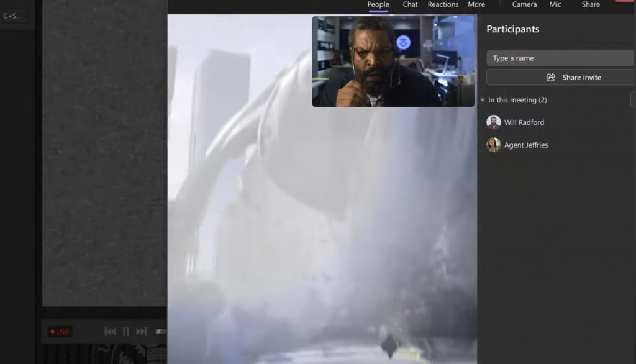Screen dimensions: 636x364
Task: Click the skip forward playback icon
Action: (x=142, y=332)
